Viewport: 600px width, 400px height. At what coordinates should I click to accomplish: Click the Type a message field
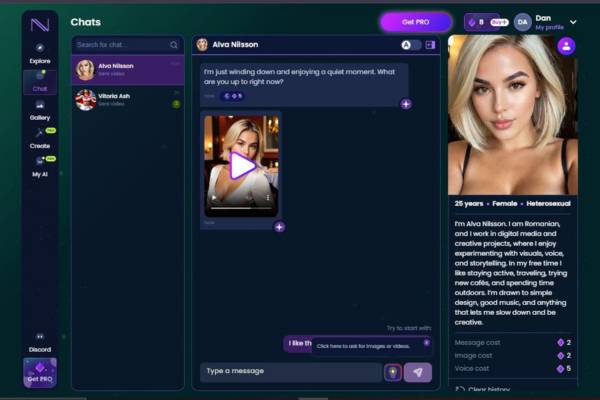point(290,372)
